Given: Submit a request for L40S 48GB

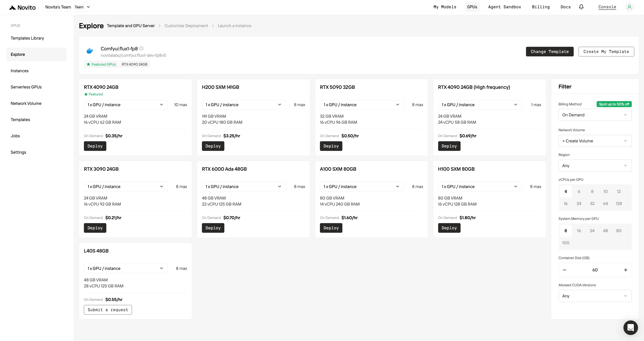Looking at the screenshot, I should coord(108,310).
